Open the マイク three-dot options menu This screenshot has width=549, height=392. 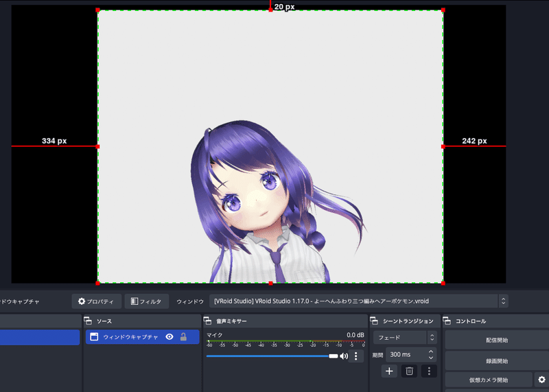point(356,356)
